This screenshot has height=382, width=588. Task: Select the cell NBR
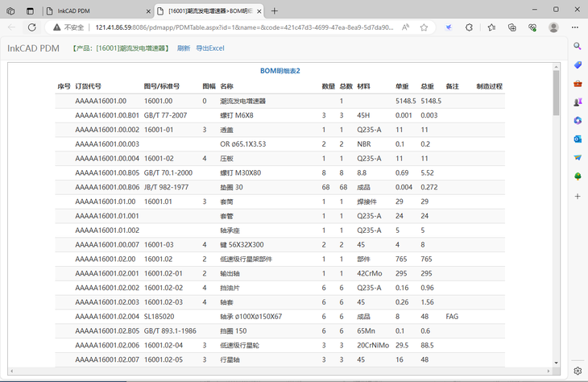click(x=364, y=144)
